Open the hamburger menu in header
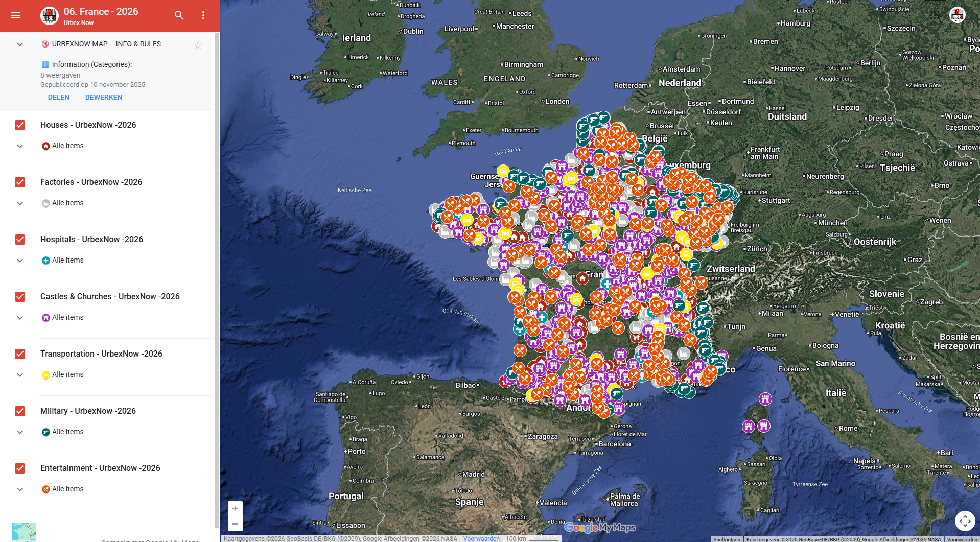 coord(16,15)
